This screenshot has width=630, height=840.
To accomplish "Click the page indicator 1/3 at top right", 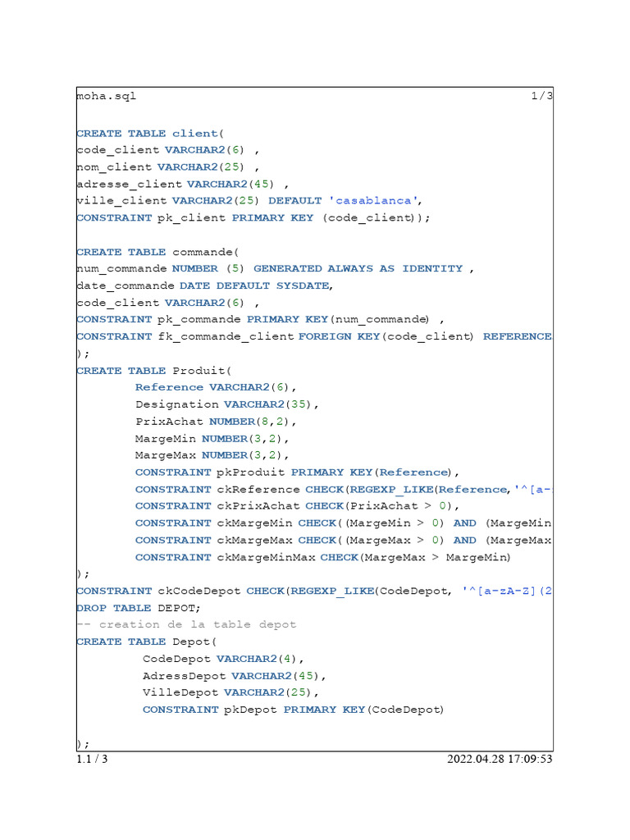I will point(541,96).
